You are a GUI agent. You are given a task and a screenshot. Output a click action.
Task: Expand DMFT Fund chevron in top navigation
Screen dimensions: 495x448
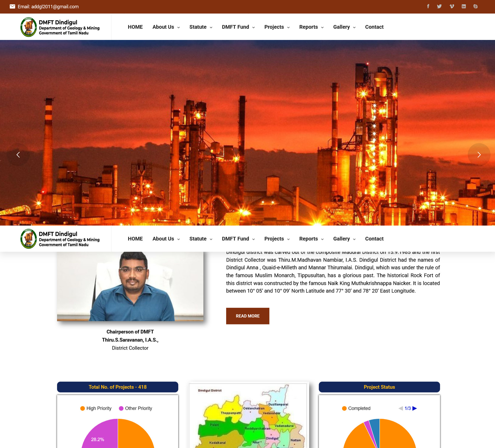[253, 28]
